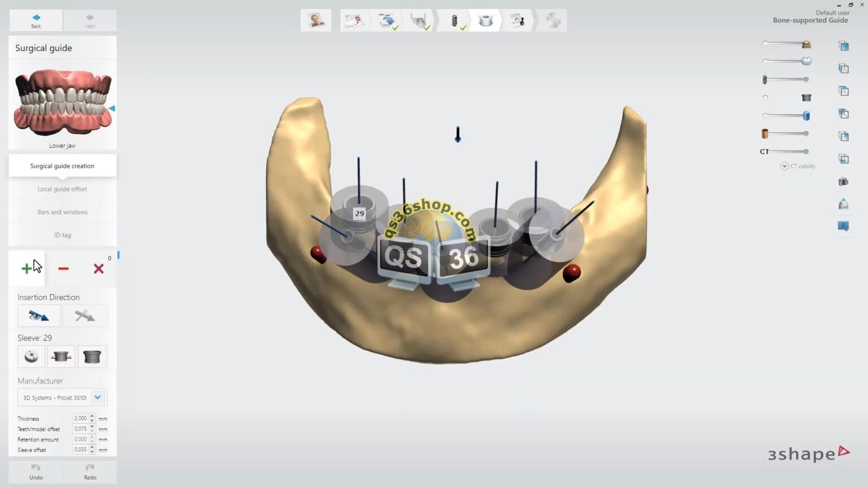Open the ID tag step
The image size is (868, 488).
[x=62, y=234]
